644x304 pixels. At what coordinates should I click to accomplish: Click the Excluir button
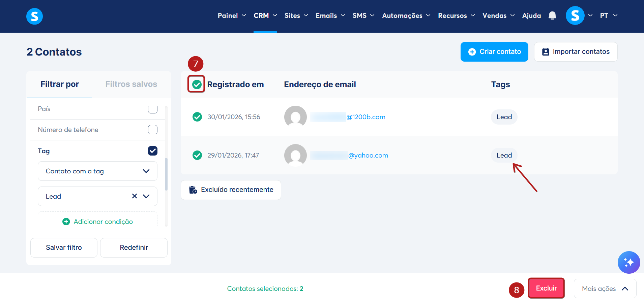point(546,288)
